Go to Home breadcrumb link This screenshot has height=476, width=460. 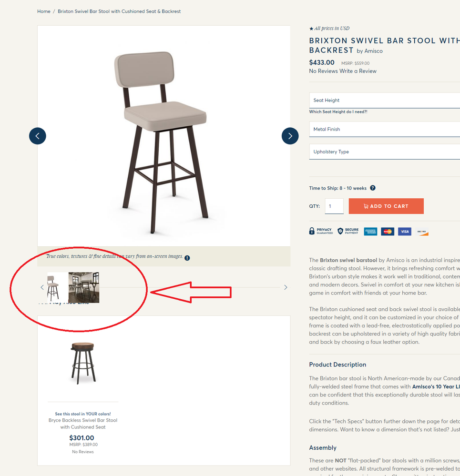click(x=44, y=11)
